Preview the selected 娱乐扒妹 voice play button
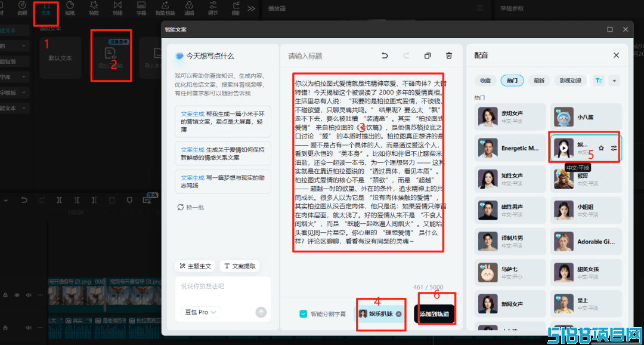644x345 pixels. pos(564,148)
